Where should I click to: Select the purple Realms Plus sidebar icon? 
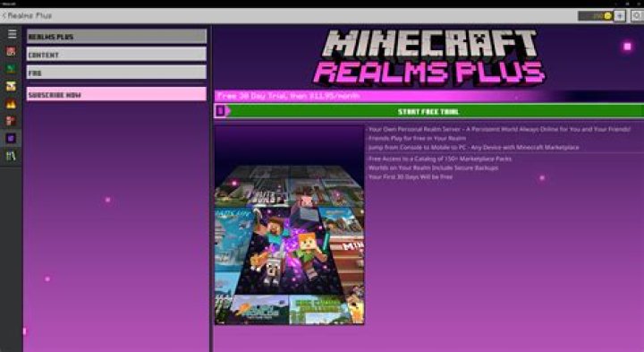(x=11, y=138)
